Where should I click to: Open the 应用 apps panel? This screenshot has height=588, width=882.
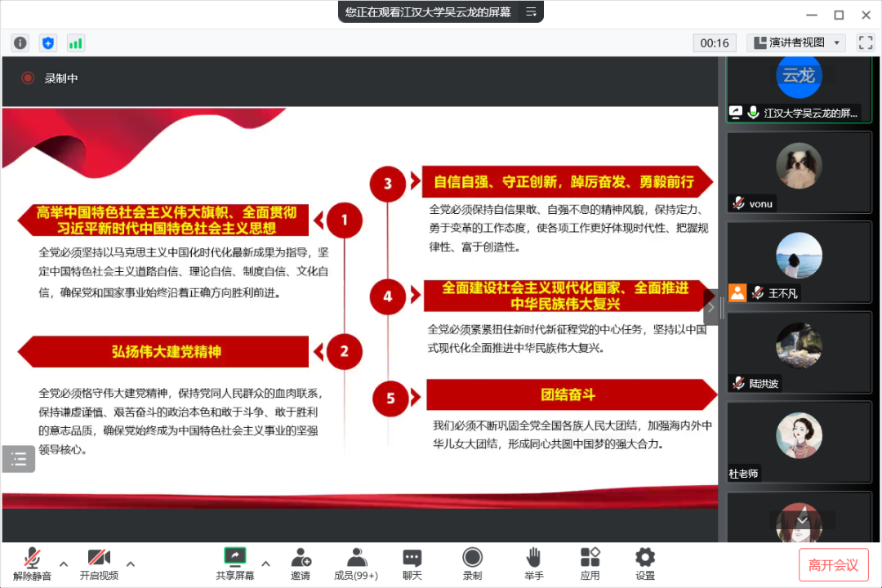(590, 563)
